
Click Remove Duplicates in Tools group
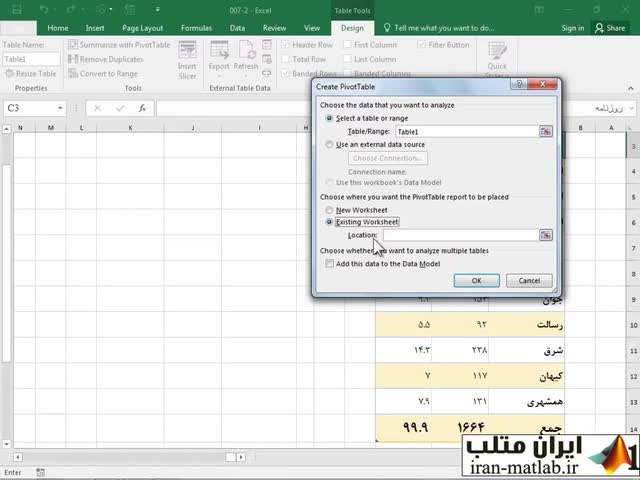(106, 59)
